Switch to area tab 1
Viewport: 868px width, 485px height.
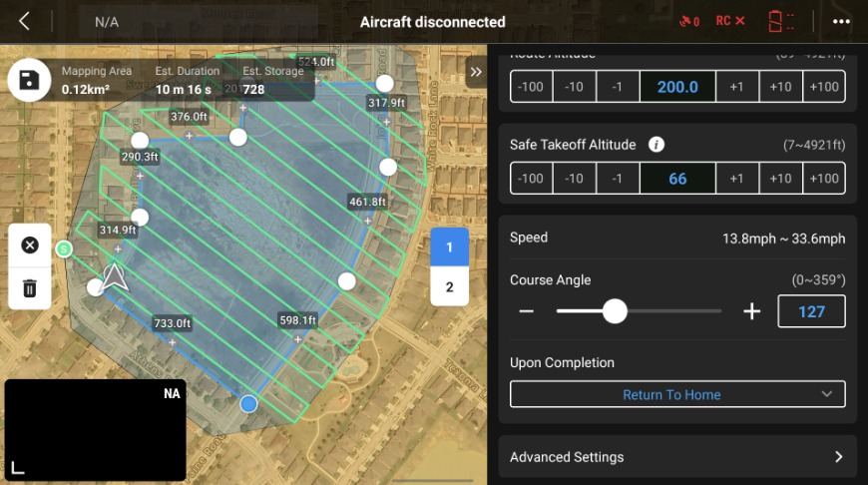pyautogui.click(x=450, y=246)
